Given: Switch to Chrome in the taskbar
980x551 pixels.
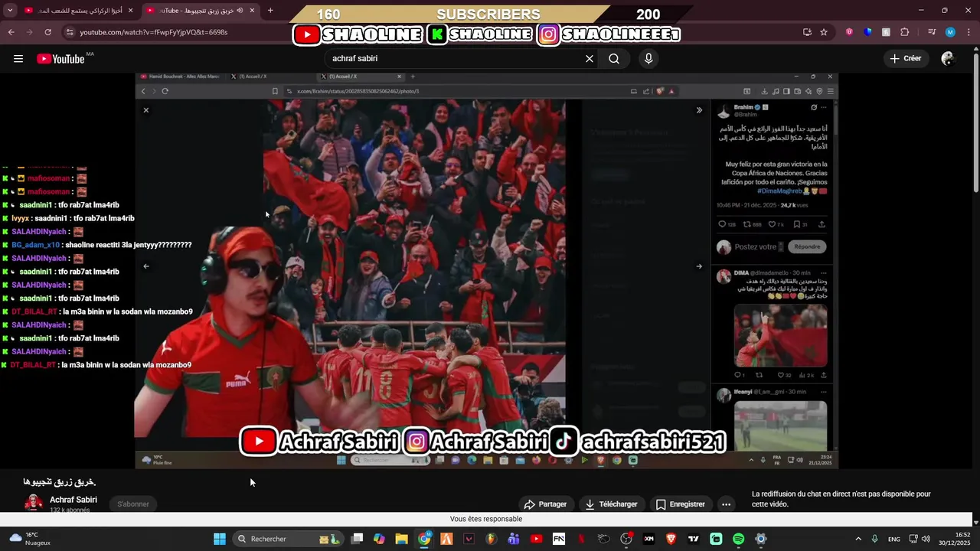Looking at the screenshot, I should 424,539.
